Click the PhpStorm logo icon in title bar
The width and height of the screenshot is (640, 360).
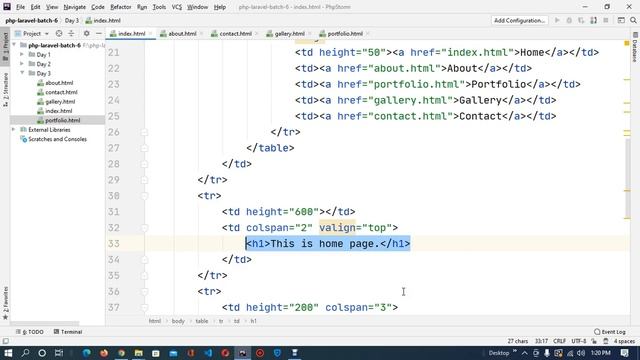(x=7, y=7)
